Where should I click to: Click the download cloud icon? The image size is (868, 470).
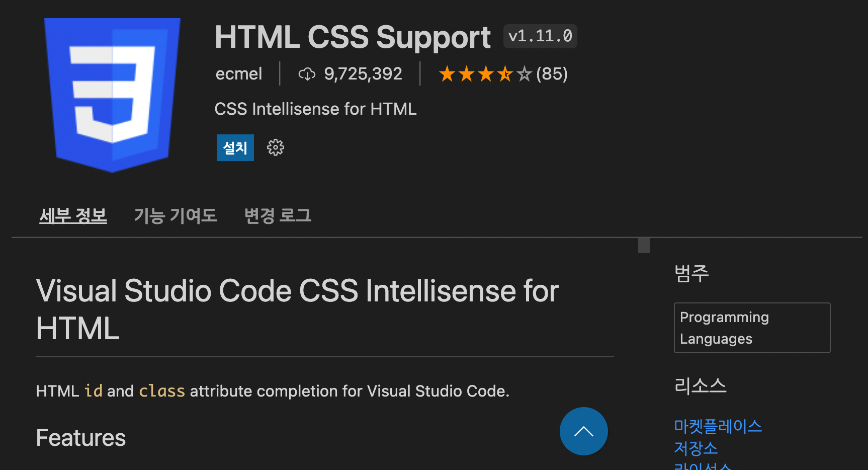[x=307, y=74]
